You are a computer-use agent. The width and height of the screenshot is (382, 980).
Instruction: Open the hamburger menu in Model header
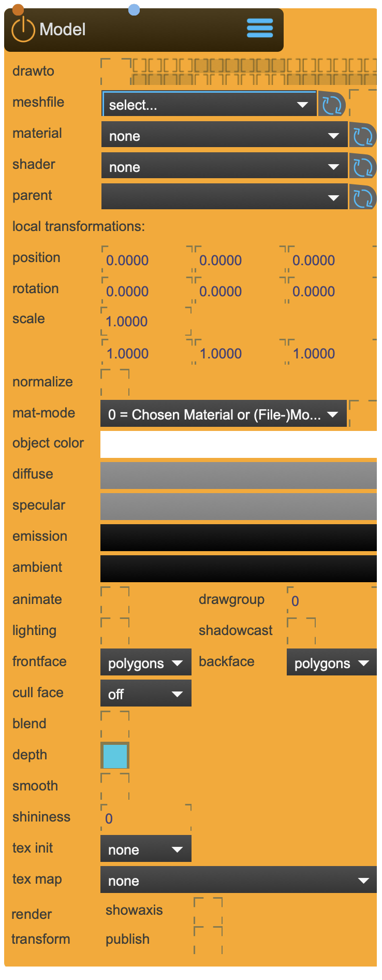pos(259,28)
